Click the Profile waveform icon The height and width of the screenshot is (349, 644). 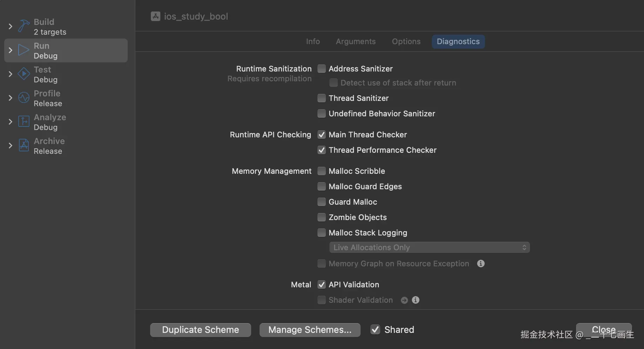pyautogui.click(x=24, y=98)
